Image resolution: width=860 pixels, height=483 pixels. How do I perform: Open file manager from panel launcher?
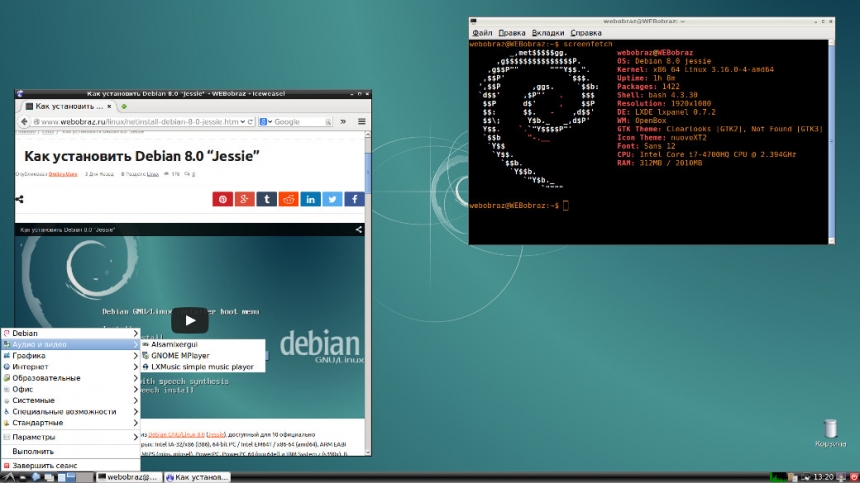23,478
